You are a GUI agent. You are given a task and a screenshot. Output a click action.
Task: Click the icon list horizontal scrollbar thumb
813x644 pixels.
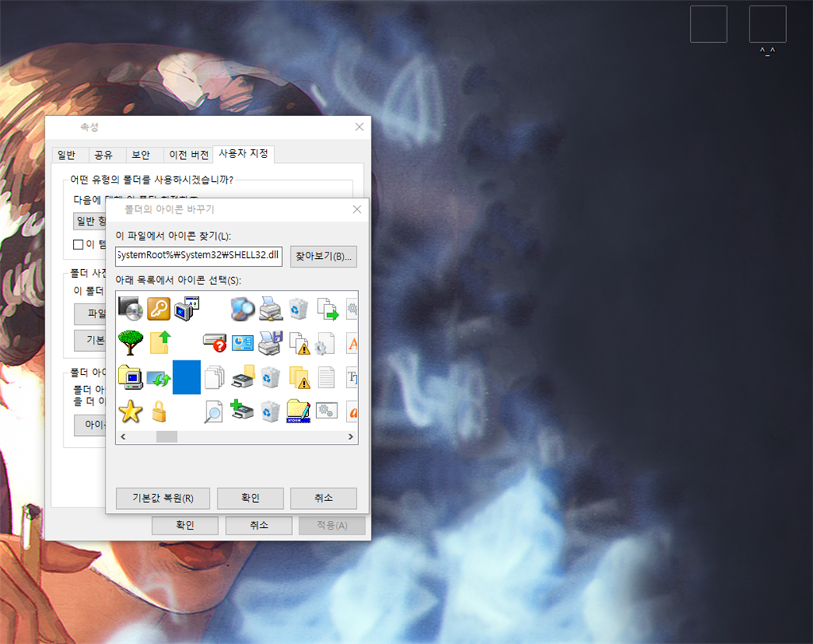[167, 437]
